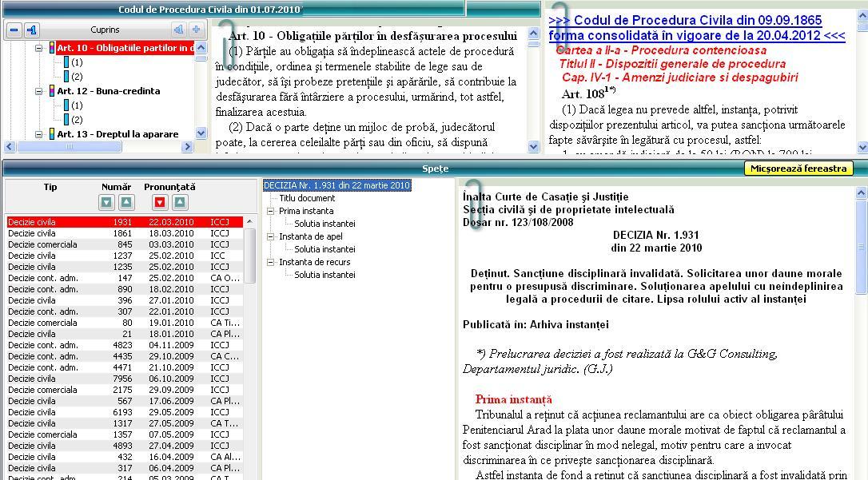Viewport: 868px width, 480px height.
Task: Click the minus collapse button beside Cuprins
Action: point(14,30)
